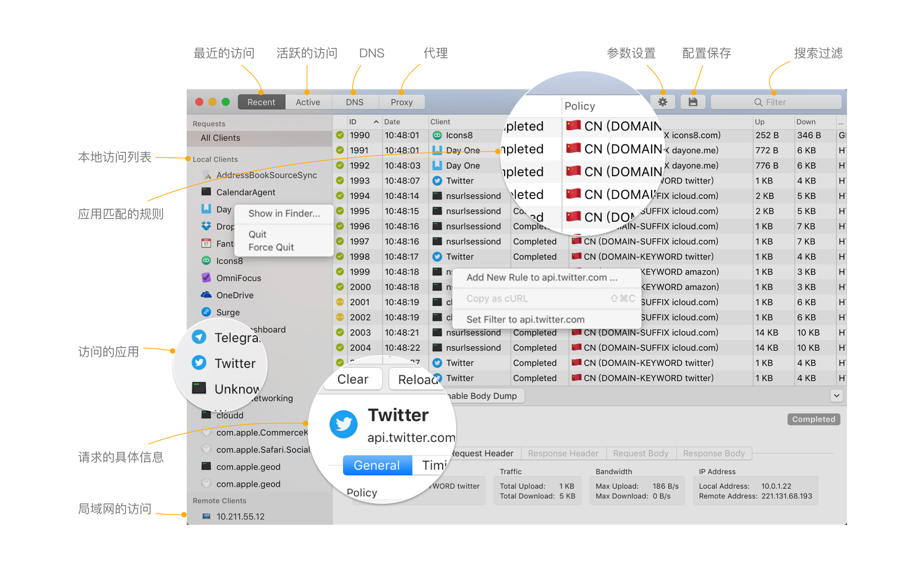This screenshot has width=924, height=565.
Task: Click the Dropbox icon in sidebar
Action: (x=206, y=226)
